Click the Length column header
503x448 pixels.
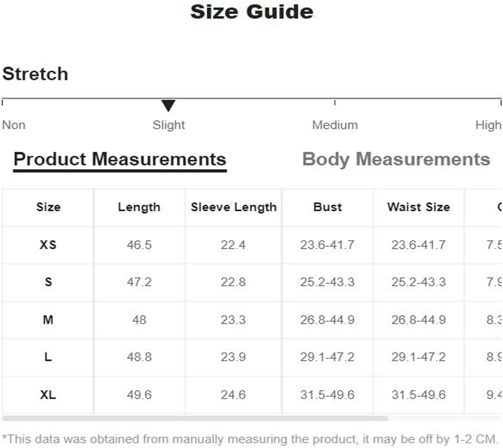[139, 207]
